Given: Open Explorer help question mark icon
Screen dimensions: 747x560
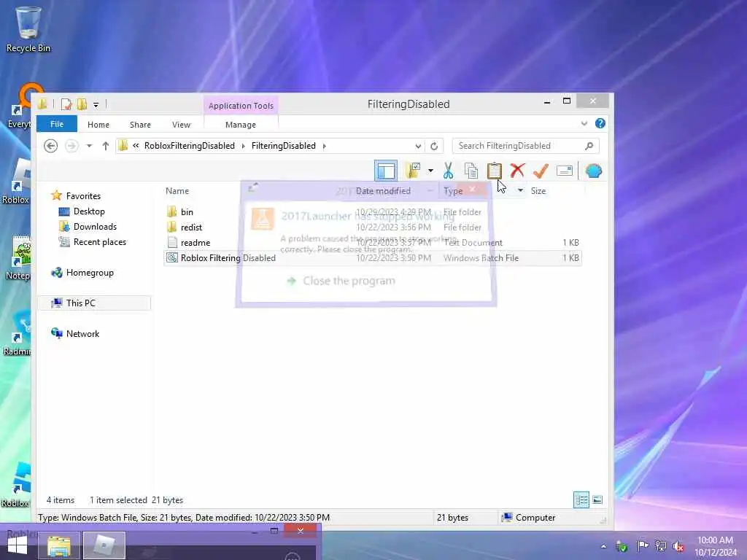Looking at the screenshot, I should point(600,123).
